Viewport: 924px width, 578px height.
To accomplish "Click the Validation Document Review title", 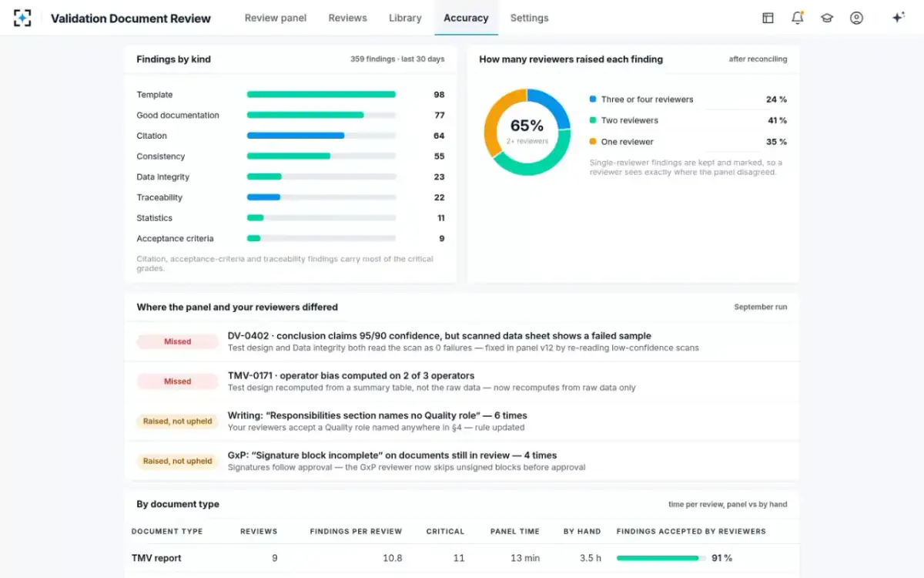I will (131, 18).
